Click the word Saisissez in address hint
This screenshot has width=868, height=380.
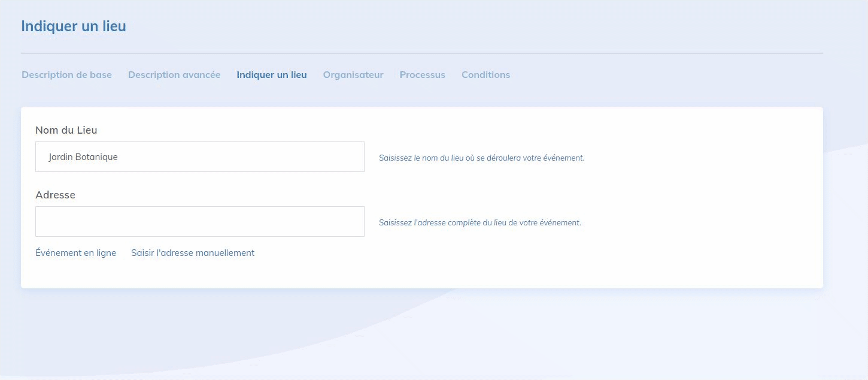tap(396, 222)
